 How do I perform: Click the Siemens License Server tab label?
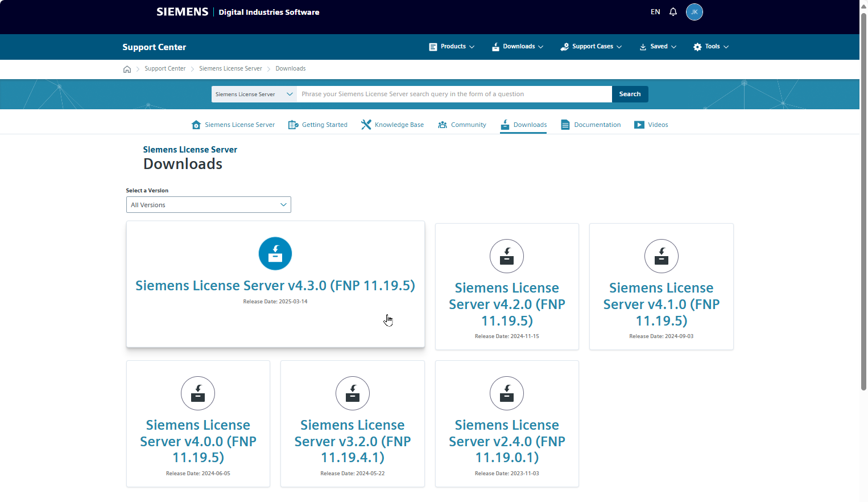click(x=239, y=125)
